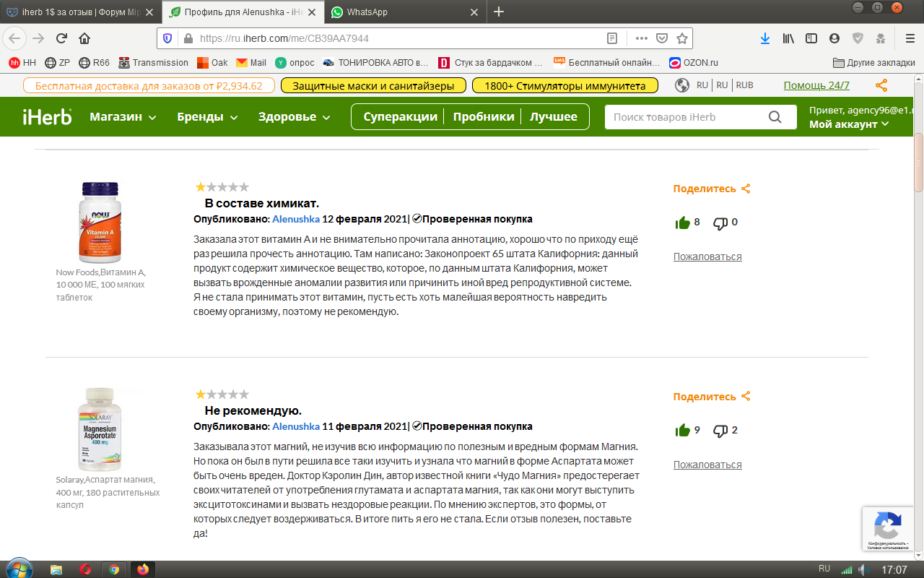Open the Now Foods Vitamin A product thumbnail
Viewport: 924px width, 578px height.
click(x=100, y=223)
